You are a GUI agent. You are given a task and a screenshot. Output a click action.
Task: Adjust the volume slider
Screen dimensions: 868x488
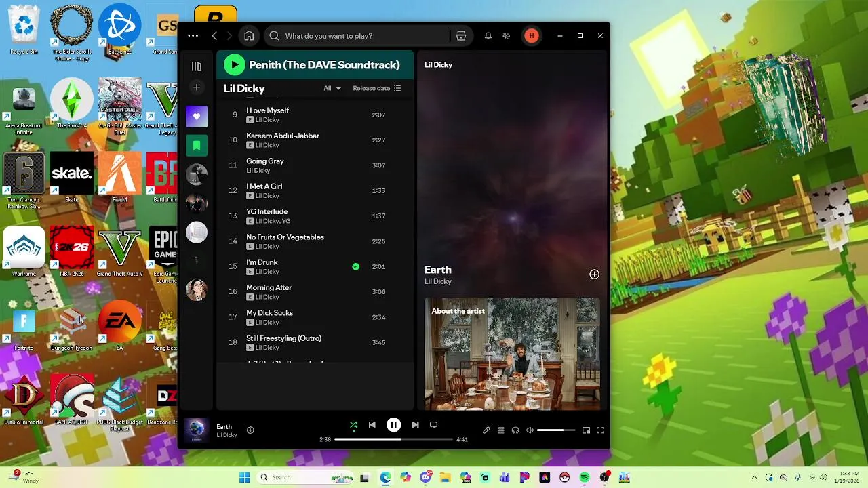click(556, 430)
